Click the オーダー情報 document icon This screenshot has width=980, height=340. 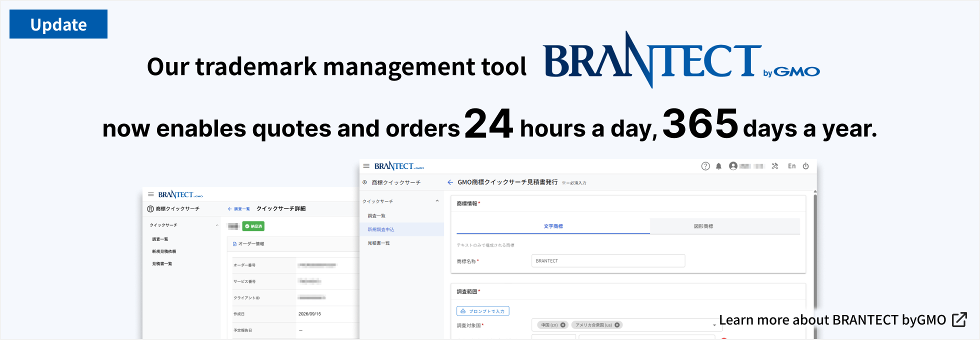point(234,244)
